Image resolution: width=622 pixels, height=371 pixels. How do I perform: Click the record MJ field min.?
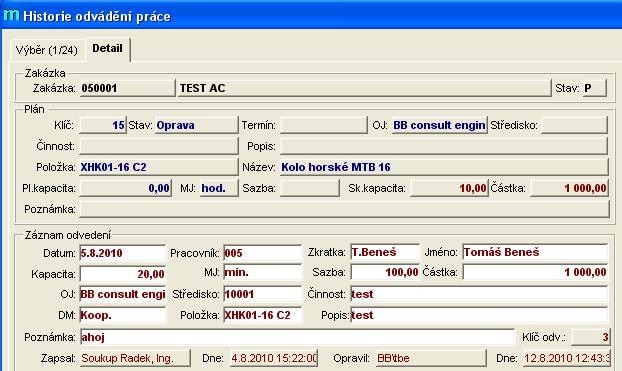(x=263, y=273)
